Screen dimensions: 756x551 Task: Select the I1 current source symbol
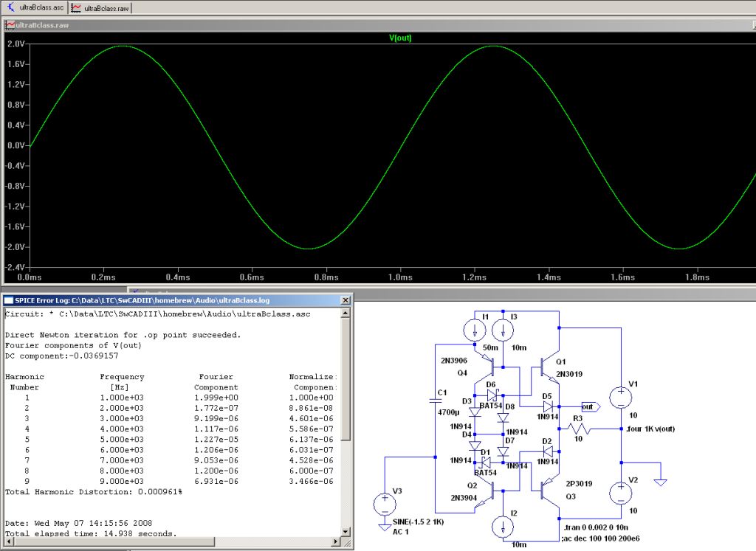[x=474, y=330]
